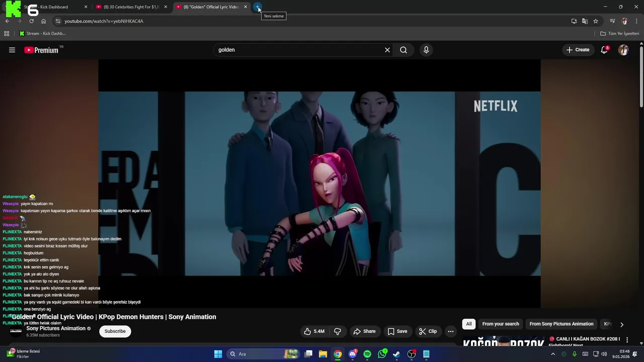644x362 pixels.
Task: Open the Create button
Action: 578,50
